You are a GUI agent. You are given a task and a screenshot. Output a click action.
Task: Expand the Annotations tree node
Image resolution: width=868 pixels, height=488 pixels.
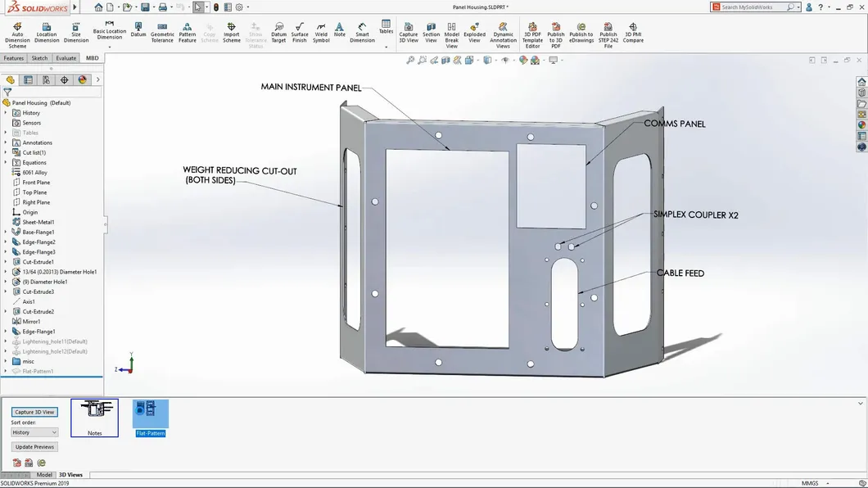pos(6,142)
